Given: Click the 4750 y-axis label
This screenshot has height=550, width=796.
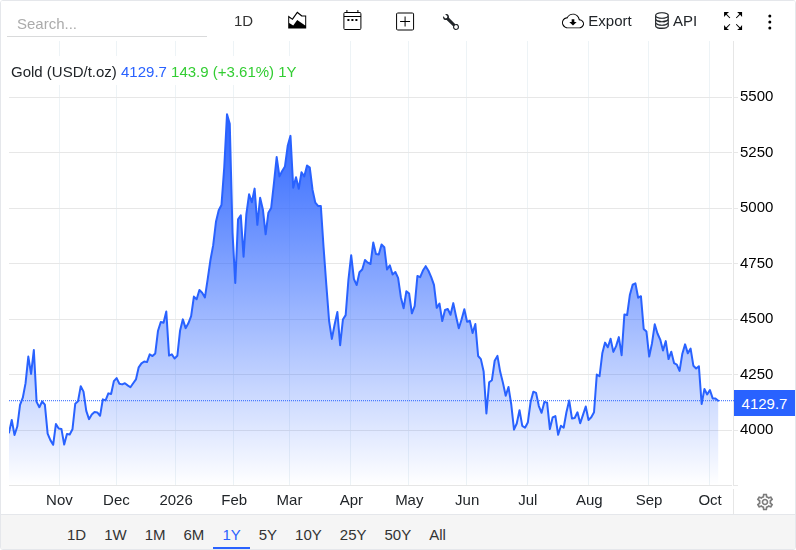Looking at the screenshot, I should pos(756,263).
